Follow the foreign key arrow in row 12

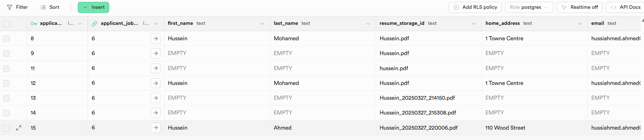pyautogui.click(x=156, y=83)
